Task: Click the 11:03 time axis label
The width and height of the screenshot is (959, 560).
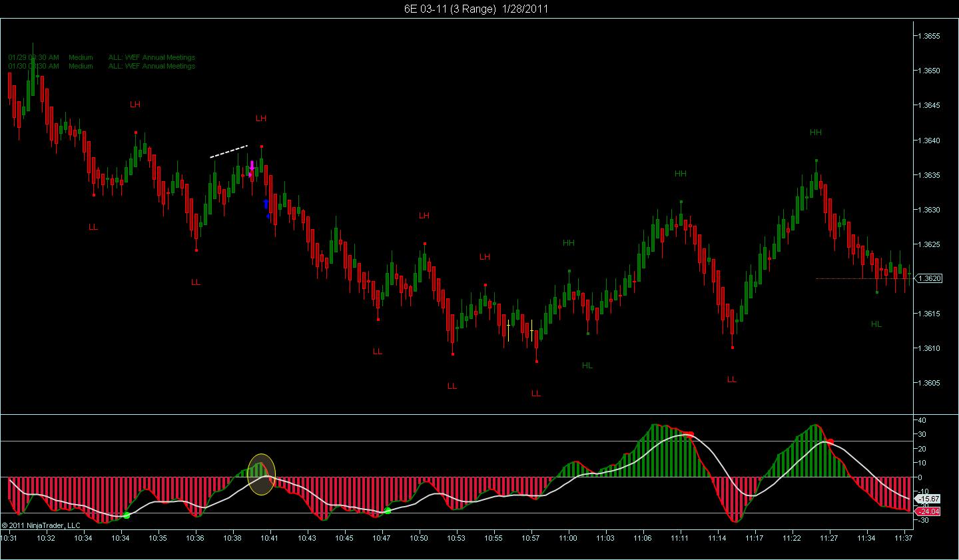Action: [606, 537]
